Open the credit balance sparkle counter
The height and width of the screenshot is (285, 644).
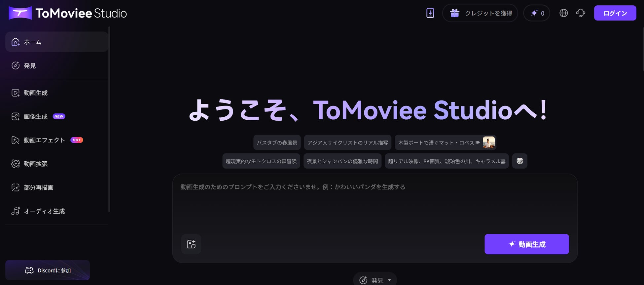click(x=537, y=13)
